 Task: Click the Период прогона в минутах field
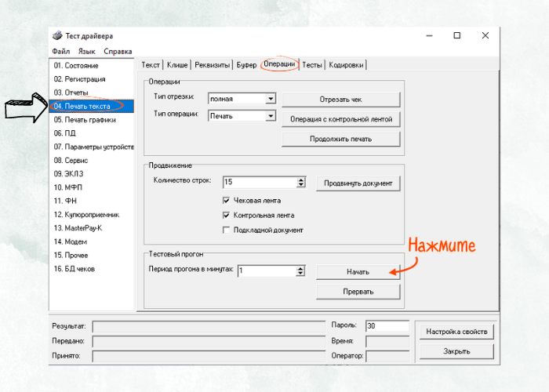tap(267, 271)
